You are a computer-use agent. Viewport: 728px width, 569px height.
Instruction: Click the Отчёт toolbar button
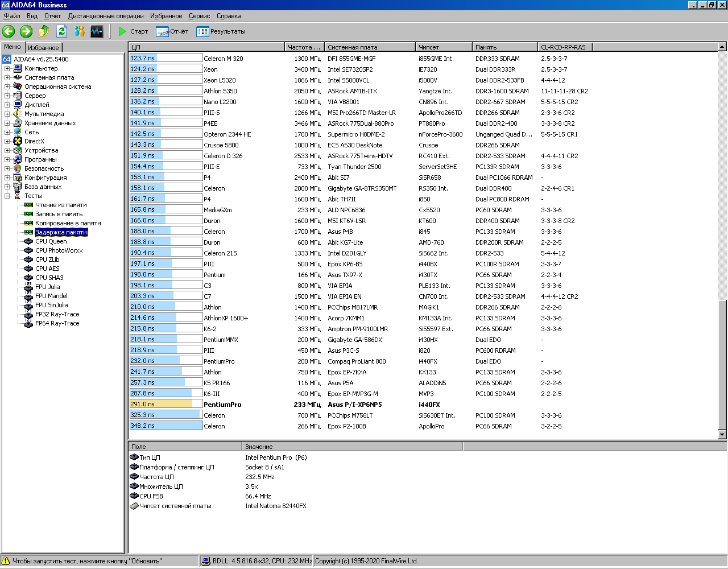pos(172,31)
